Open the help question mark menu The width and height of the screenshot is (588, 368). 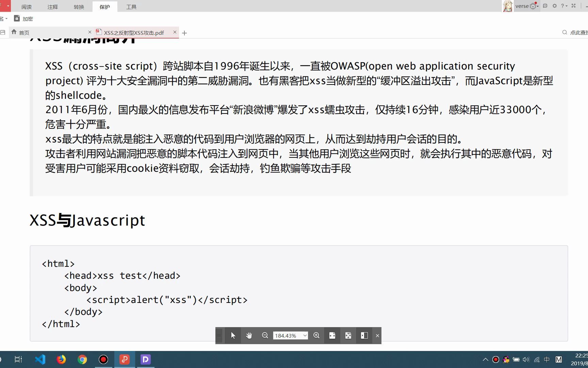[564, 6]
